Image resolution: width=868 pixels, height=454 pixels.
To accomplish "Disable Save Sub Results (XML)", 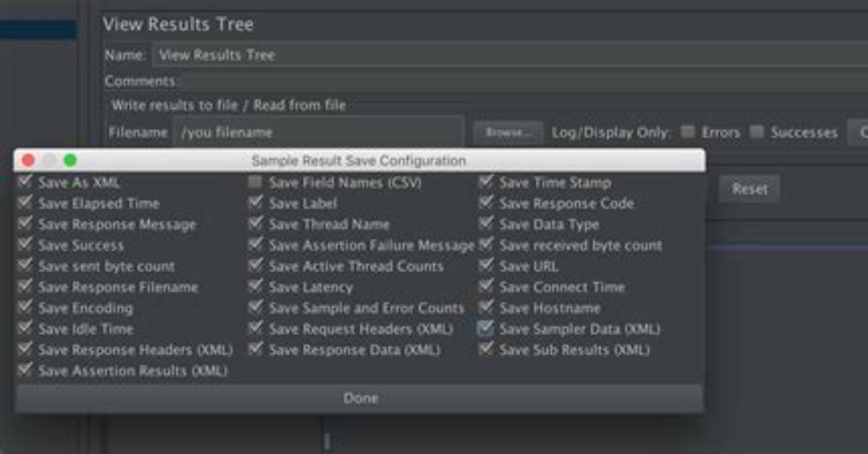I will pyautogui.click(x=486, y=349).
